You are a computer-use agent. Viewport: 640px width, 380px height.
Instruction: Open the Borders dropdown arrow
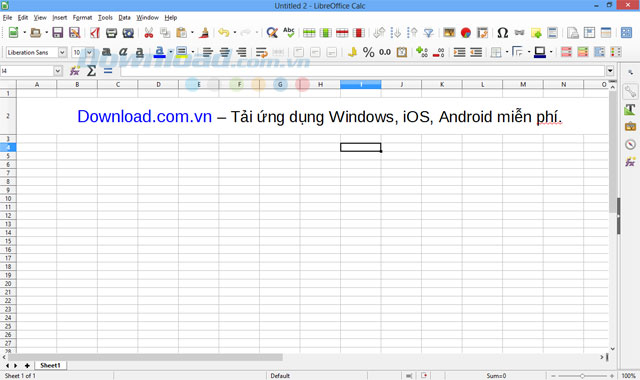[507, 52]
